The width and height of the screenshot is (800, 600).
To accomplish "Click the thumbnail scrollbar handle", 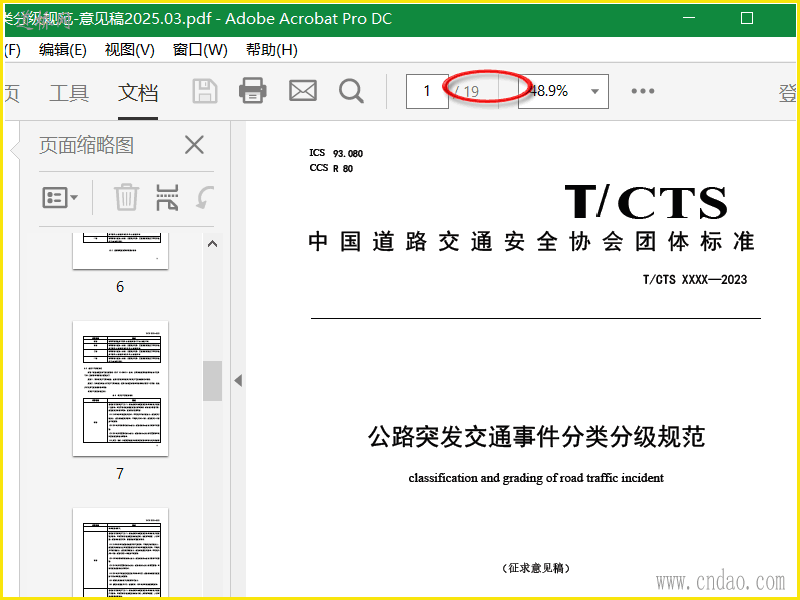I will (x=212, y=381).
